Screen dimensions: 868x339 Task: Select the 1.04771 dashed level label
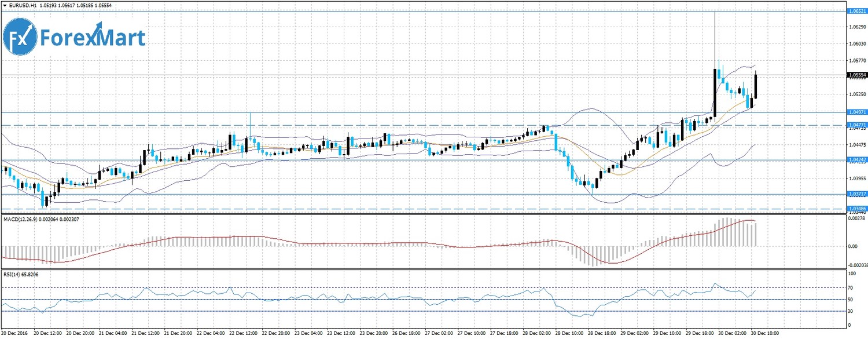[856, 125]
